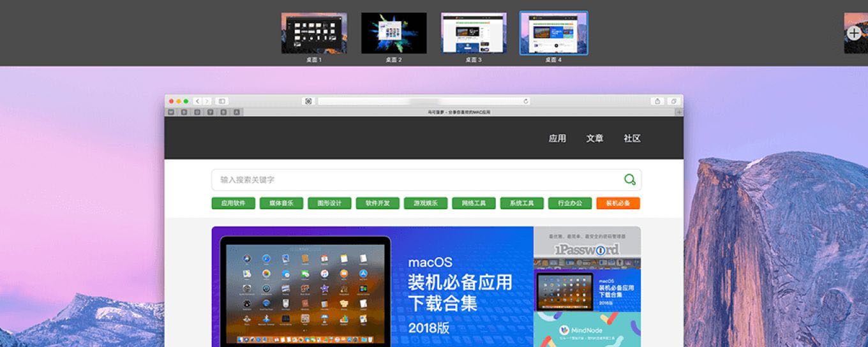Click the green magnifier search icon
868x347 pixels.
(630, 180)
